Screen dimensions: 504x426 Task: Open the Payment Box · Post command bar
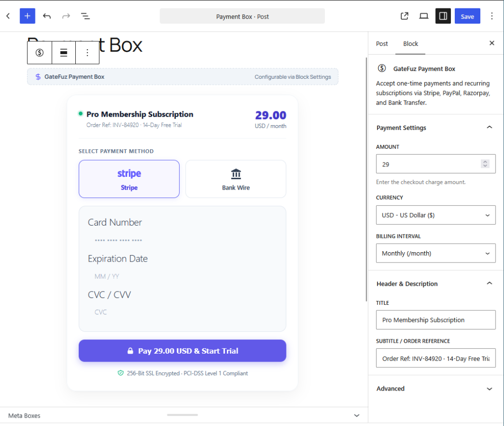(242, 16)
